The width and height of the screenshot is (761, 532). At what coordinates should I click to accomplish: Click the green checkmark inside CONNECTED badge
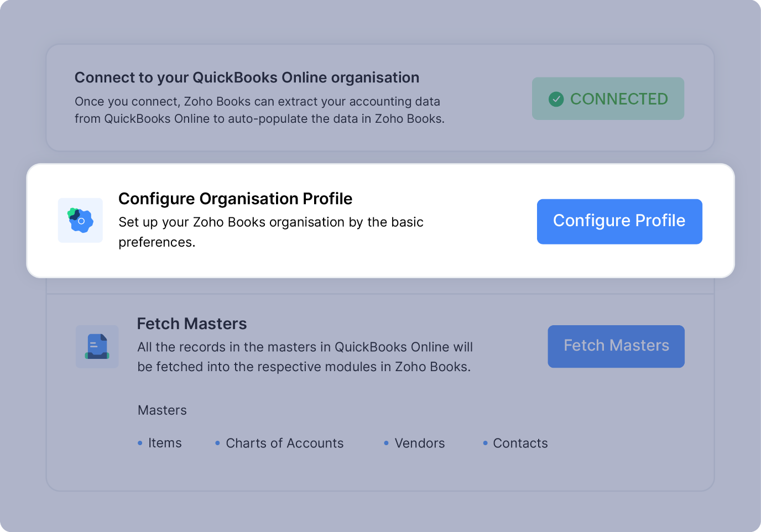pos(556,98)
